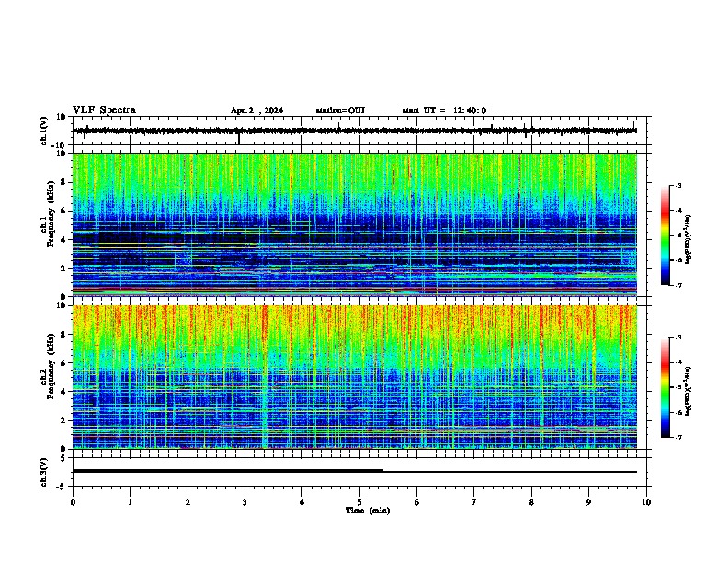Select the "start UT = 12:40:0" text

point(444,110)
